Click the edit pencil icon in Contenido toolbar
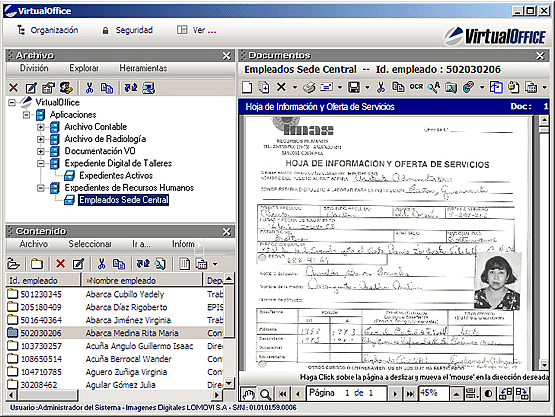This screenshot has width=555, height=417. (x=78, y=264)
